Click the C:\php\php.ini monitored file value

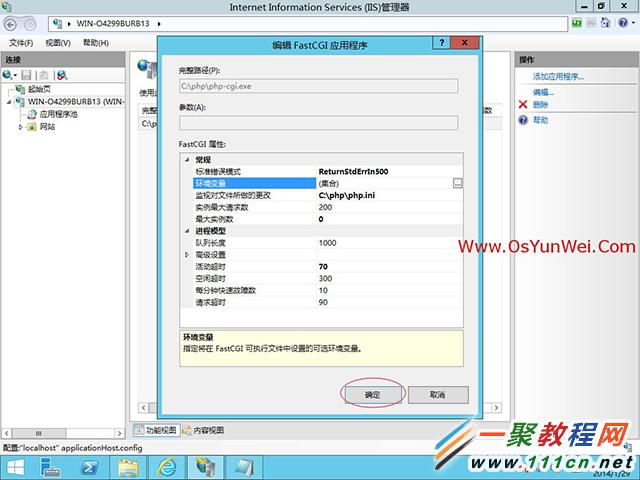[x=347, y=195]
